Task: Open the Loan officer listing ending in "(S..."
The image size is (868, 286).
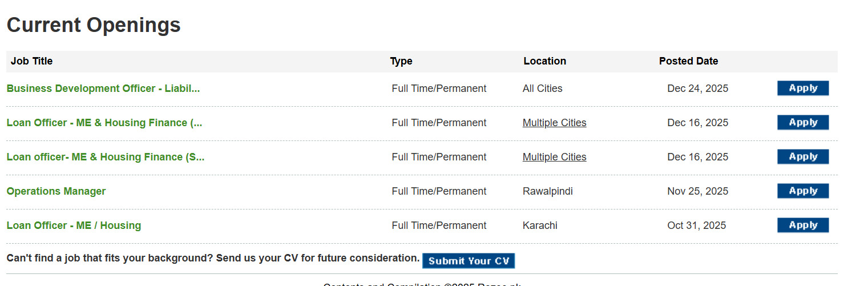Action: [x=106, y=157]
